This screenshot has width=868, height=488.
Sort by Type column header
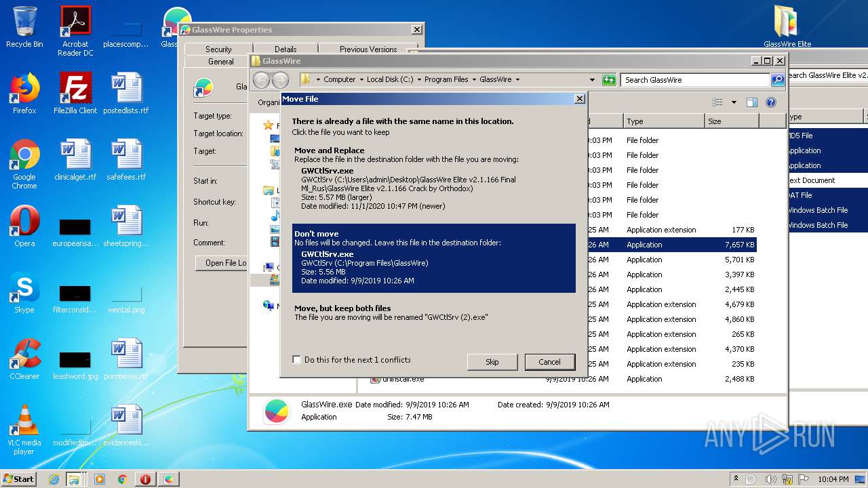coord(664,121)
